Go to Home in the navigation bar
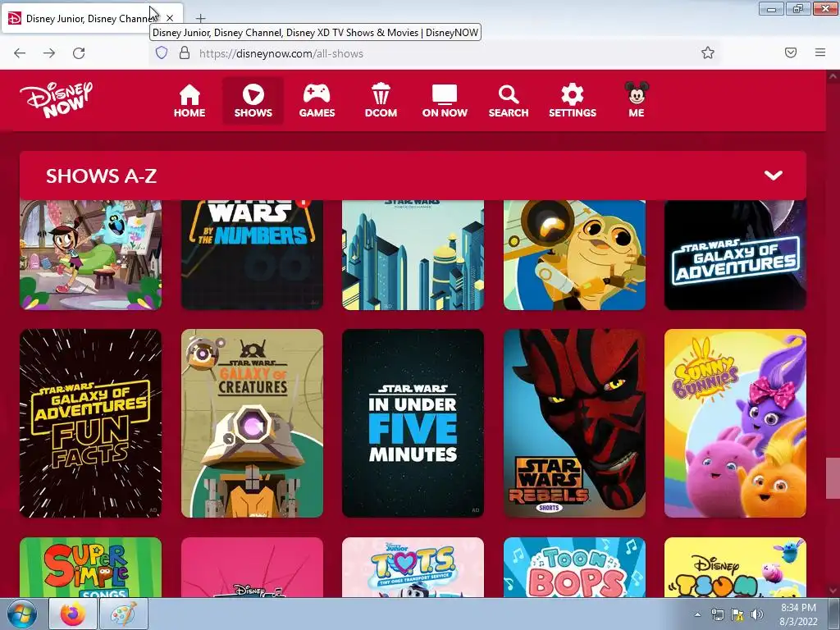This screenshot has height=630, width=840. 189,101
